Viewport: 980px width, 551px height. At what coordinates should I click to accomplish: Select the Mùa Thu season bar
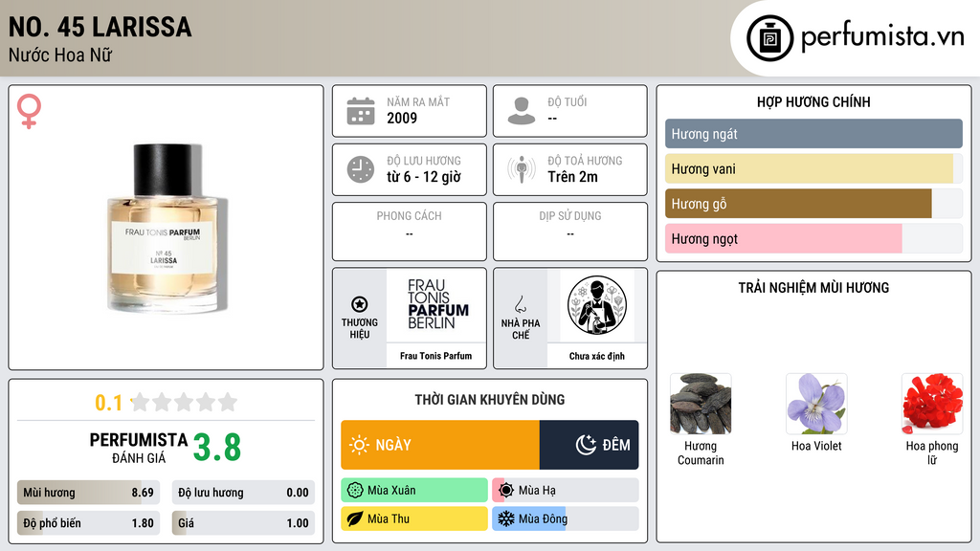click(414, 518)
